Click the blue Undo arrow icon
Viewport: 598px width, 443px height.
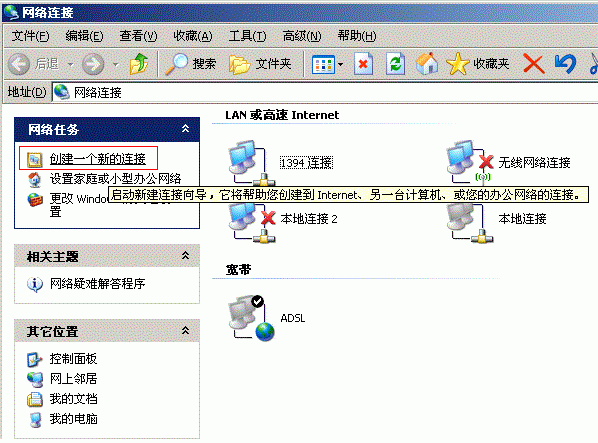[x=565, y=64]
